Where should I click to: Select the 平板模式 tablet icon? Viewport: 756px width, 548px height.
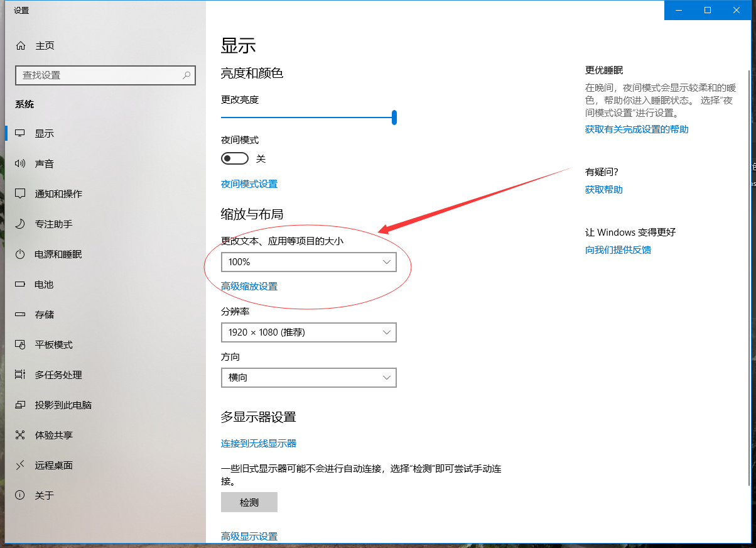[20, 345]
